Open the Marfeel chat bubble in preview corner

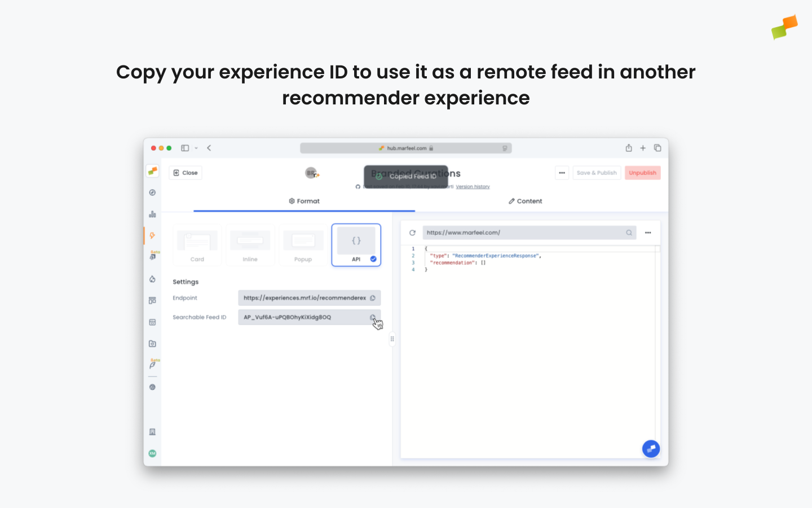tap(651, 449)
